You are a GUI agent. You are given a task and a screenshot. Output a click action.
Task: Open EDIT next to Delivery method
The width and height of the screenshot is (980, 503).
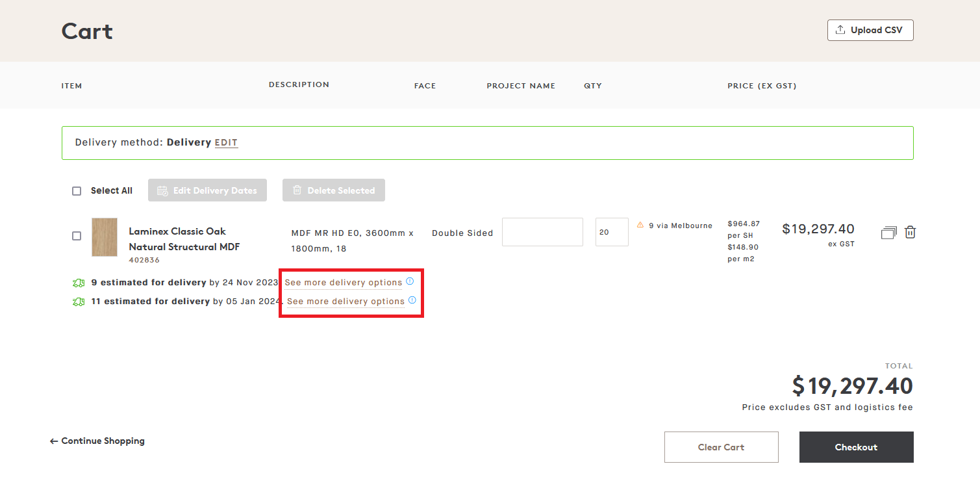click(x=226, y=142)
